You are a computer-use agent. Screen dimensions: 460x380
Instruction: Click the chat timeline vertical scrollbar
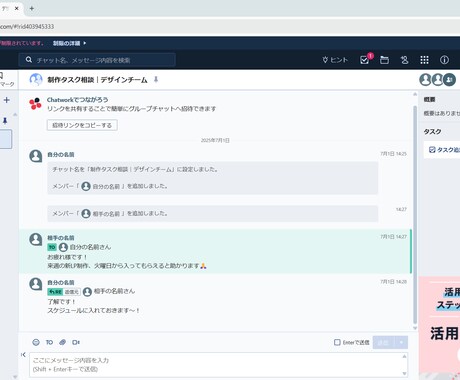[415, 214]
